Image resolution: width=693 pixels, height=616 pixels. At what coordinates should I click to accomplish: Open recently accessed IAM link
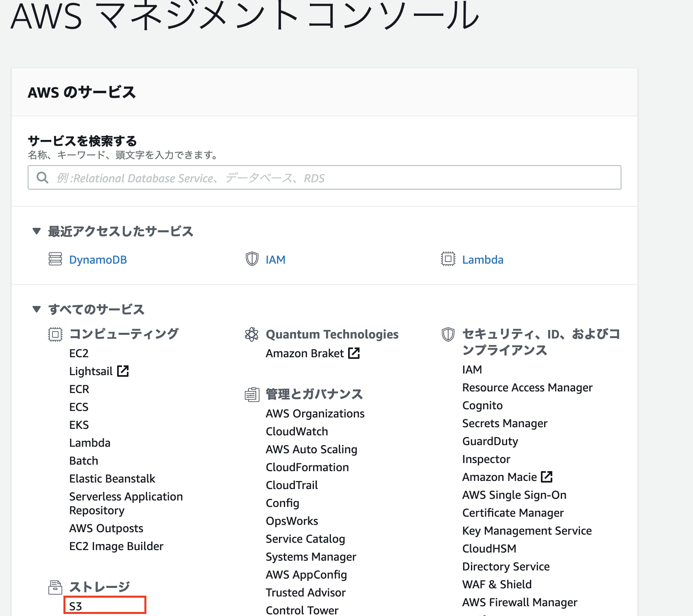click(275, 260)
